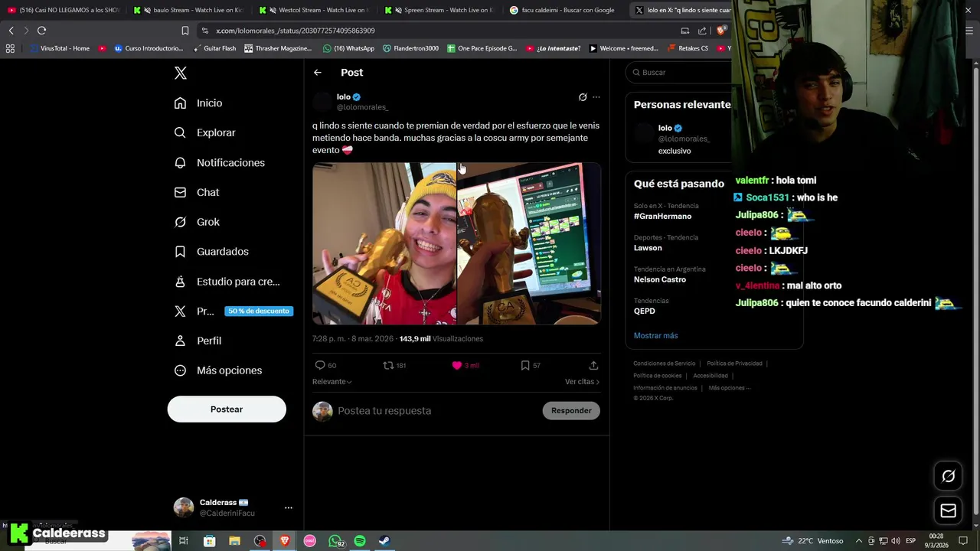Click the Buscar search box on X
980x551 pixels.
(680, 73)
